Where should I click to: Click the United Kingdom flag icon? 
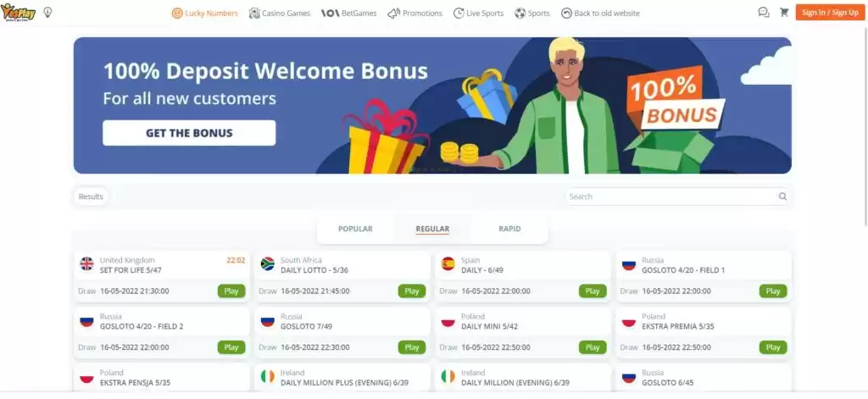pyautogui.click(x=87, y=264)
